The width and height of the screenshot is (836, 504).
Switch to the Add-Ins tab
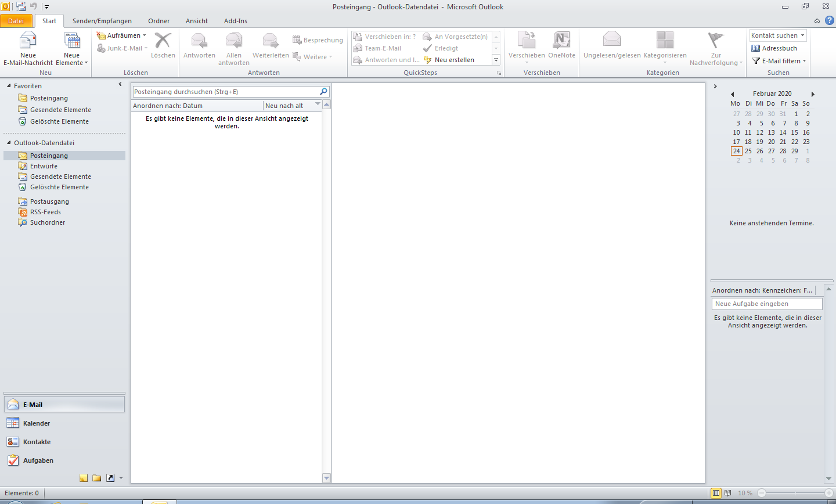(x=236, y=21)
